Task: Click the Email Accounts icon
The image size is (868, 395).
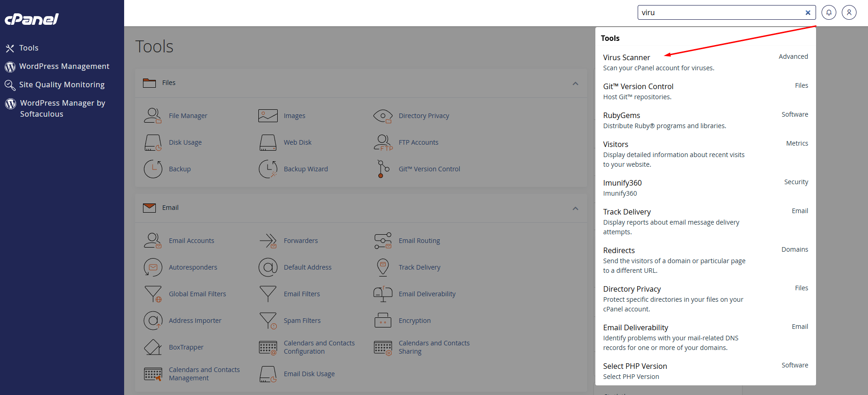Action: click(x=153, y=241)
